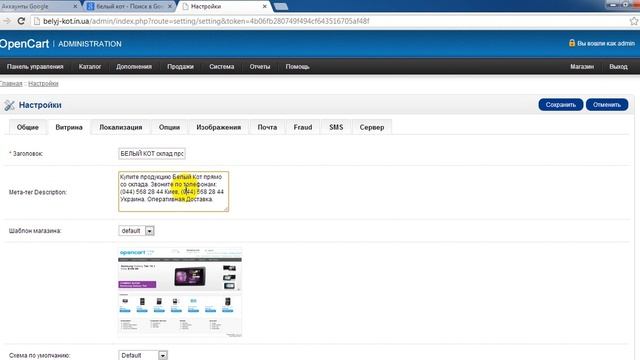Screen dimensions: 640x360
Task: Open the Отчеты menu
Action: pyautogui.click(x=260, y=67)
